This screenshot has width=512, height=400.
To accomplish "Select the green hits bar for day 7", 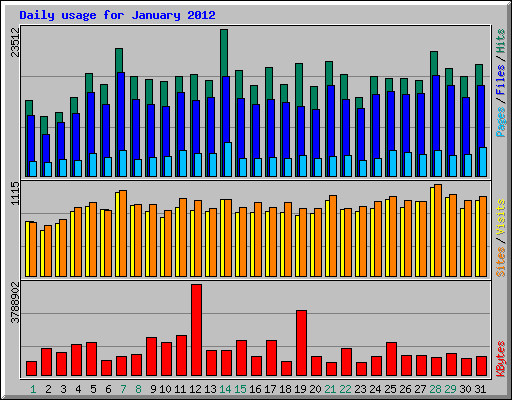I will coord(119,60).
